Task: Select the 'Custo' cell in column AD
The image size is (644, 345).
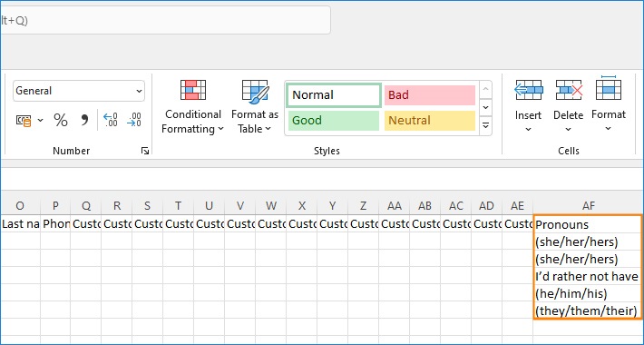Action: point(486,223)
